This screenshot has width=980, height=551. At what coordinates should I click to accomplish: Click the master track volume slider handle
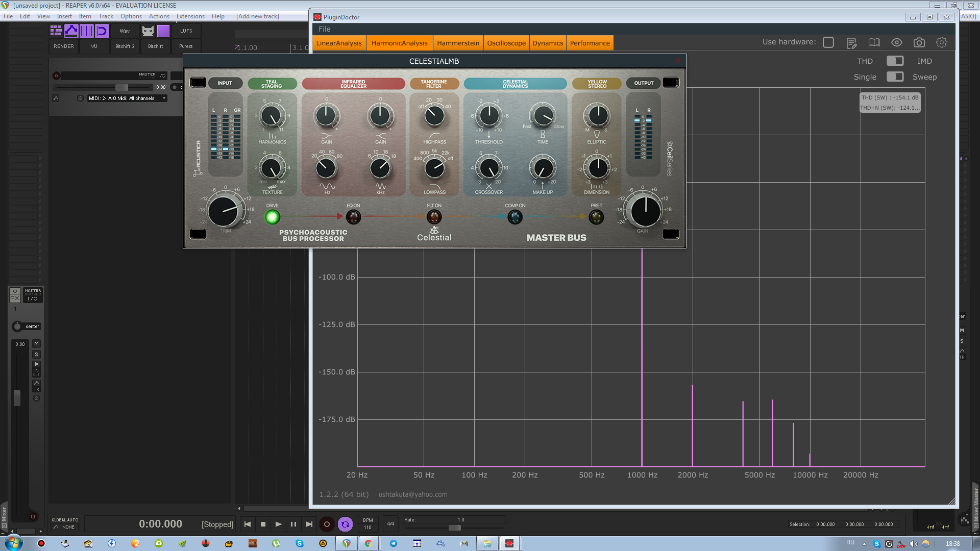click(121, 87)
